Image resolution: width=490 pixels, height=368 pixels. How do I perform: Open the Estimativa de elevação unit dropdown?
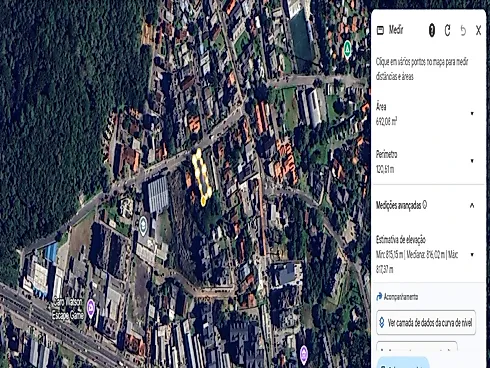(x=472, y=255)
